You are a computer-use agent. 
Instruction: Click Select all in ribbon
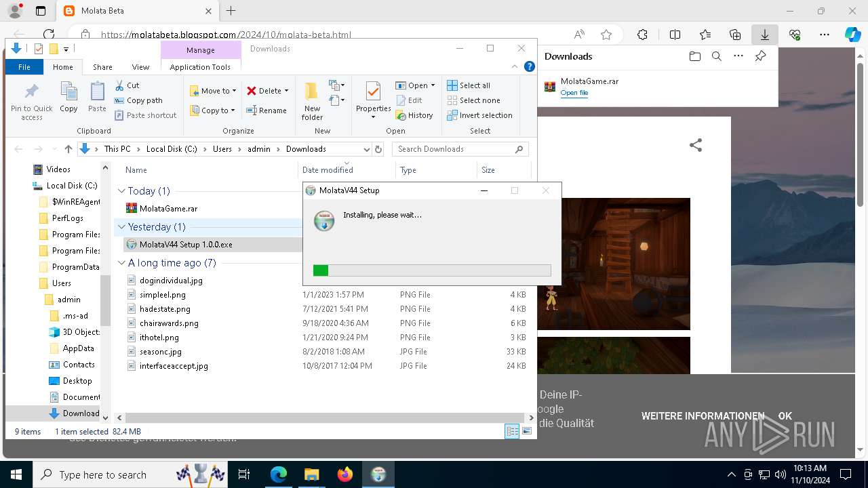(469, 85)
